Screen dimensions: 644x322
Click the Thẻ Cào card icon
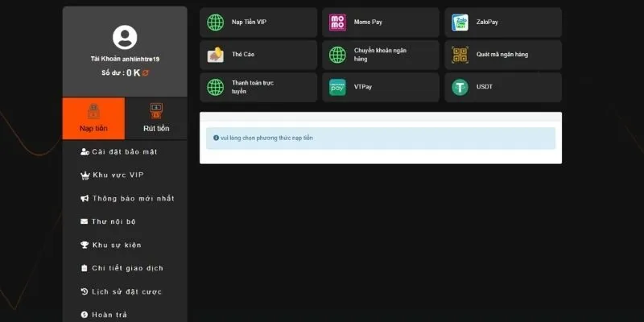(x=215, y=55)
